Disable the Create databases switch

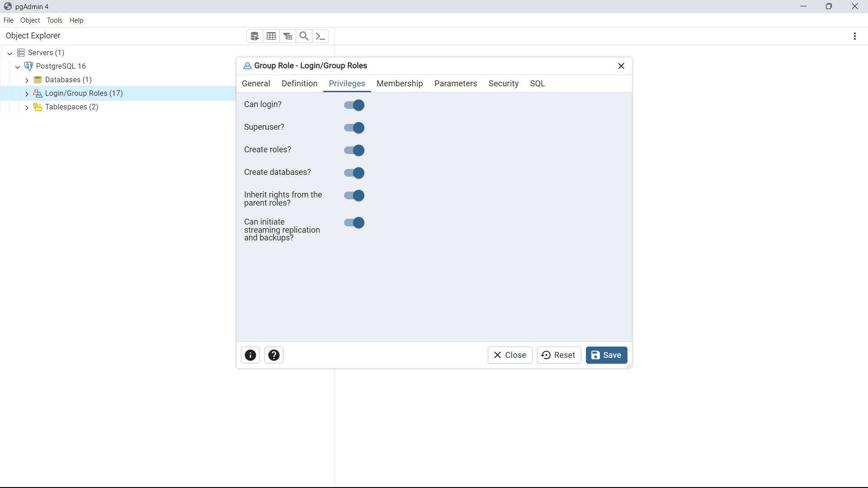click(354, 173)
